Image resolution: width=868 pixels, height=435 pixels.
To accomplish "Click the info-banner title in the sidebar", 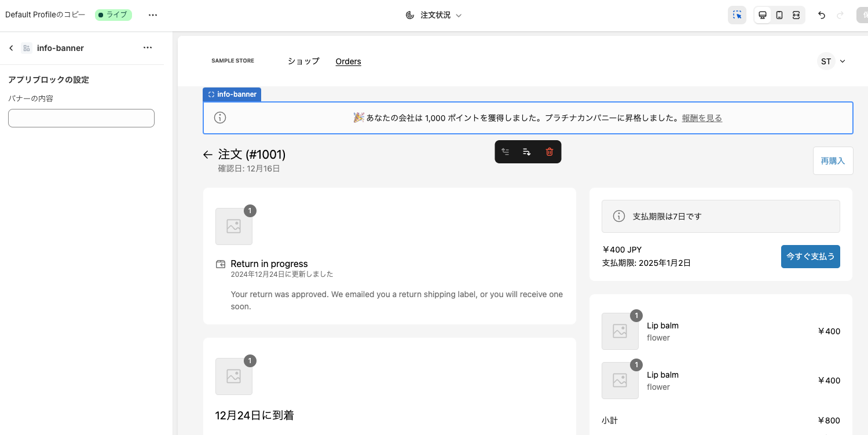I will click(x=60, y=48).
